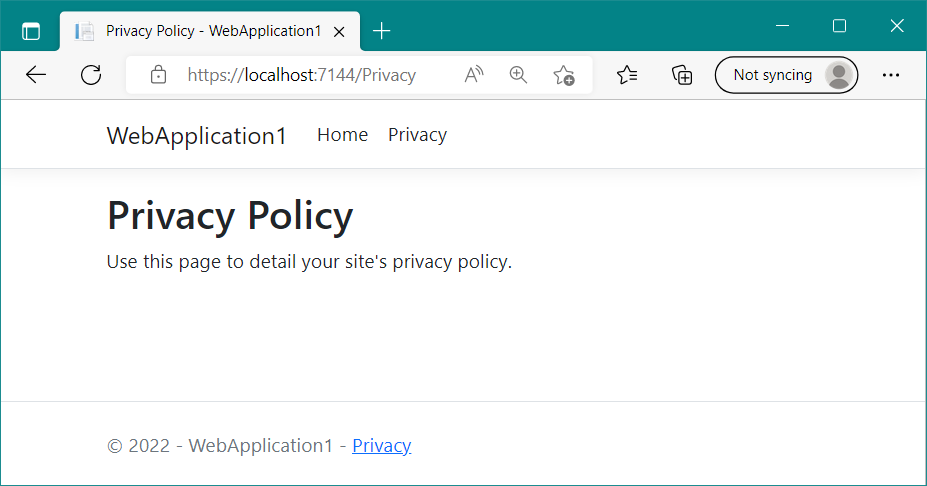Open a new tab with plus button

(x=381, y=31)
